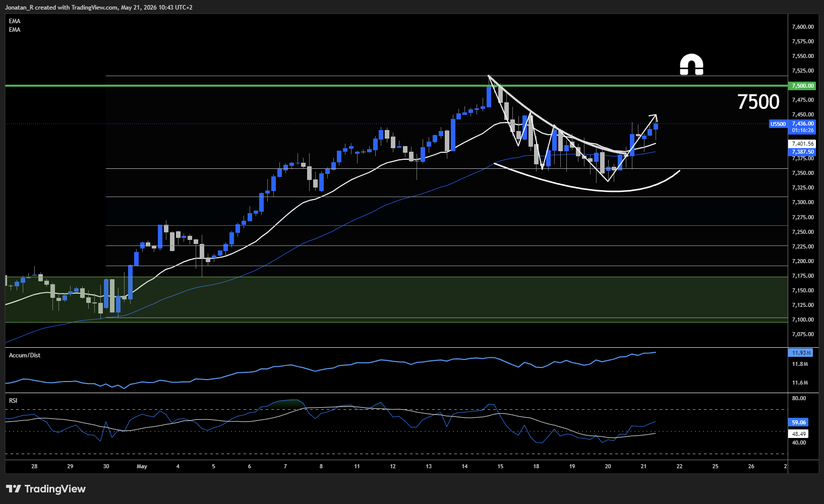Click the 80.00 RSI scale label
This screenshot has width=824, height=504.
tap(799, 398)
